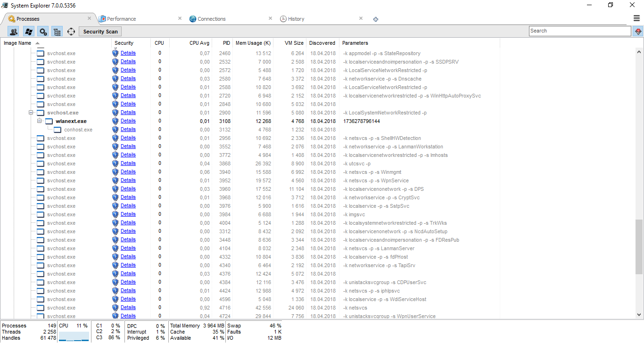Viewport: 644px width, 343px height.
Task: Sort by the PID column header
Action: point(227,43)
